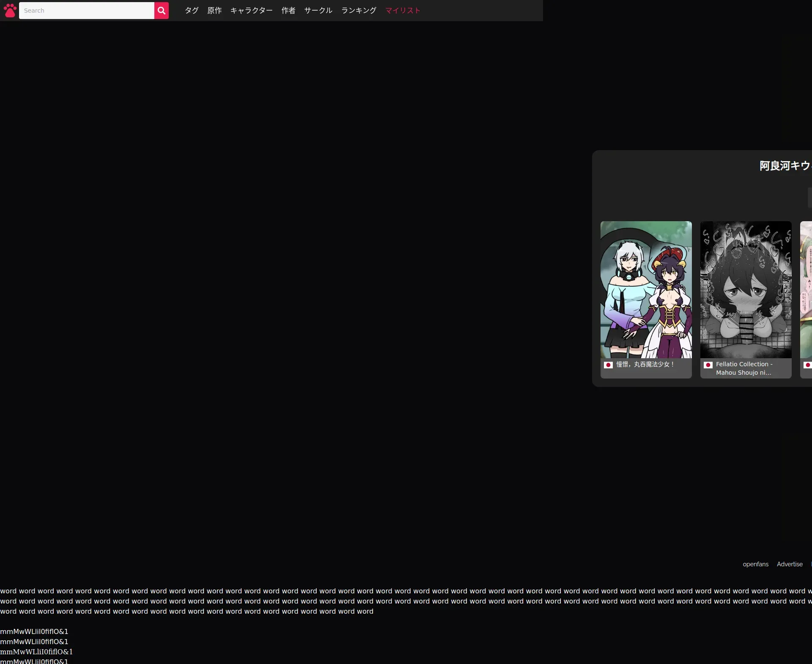Open the first cover thumbnail with two characters

(646, 290)
